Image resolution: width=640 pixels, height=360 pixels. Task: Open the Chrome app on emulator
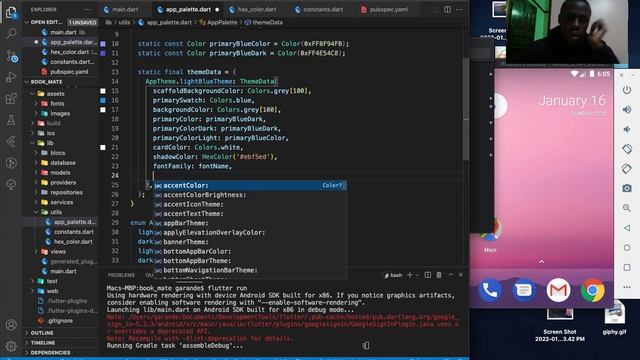coord(593,290)
